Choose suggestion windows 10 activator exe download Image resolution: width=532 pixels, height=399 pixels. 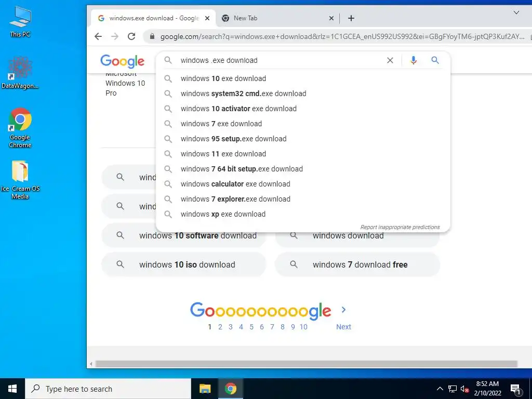tap(303, 109)
